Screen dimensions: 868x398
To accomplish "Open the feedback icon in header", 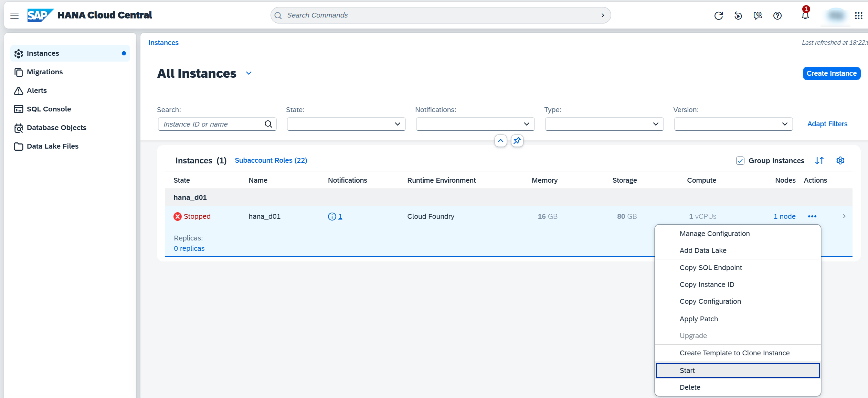I will tap(758, 15).
